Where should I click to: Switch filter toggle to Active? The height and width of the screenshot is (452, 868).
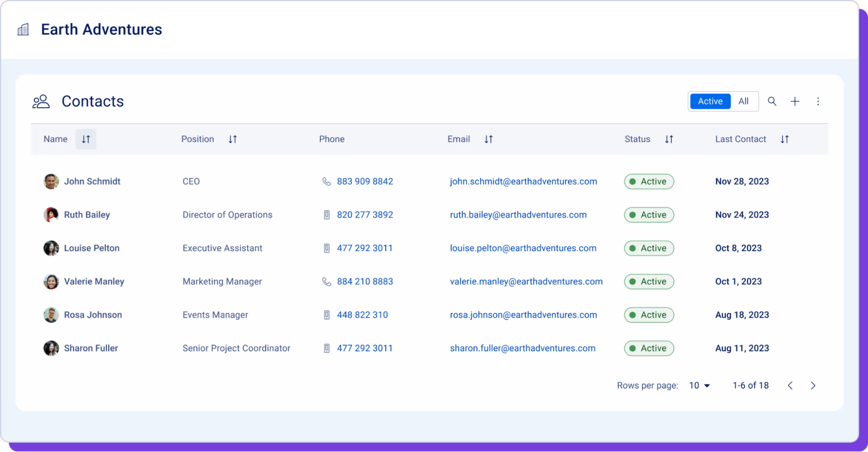[710, 101]
